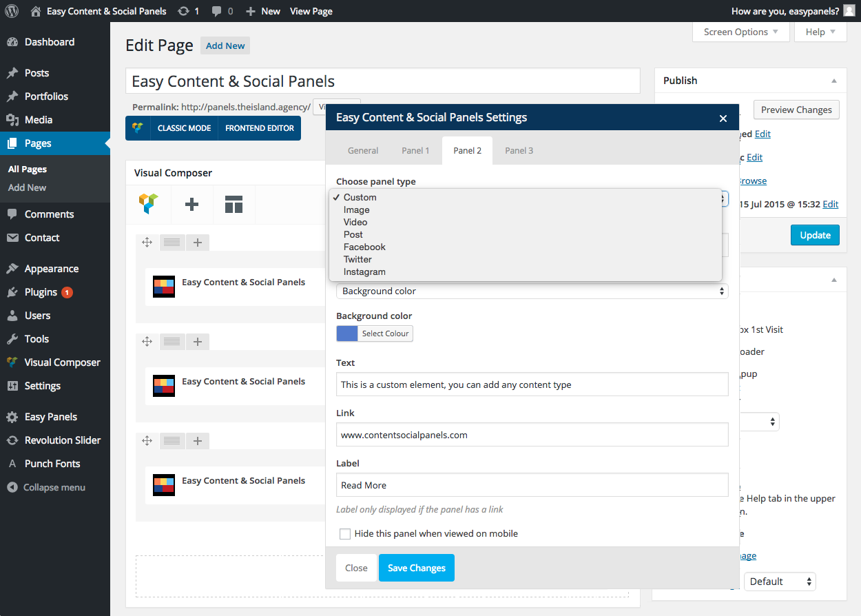Expand Screen Options panel
This screenshot has height=616, width=861.
click(740, 32)
